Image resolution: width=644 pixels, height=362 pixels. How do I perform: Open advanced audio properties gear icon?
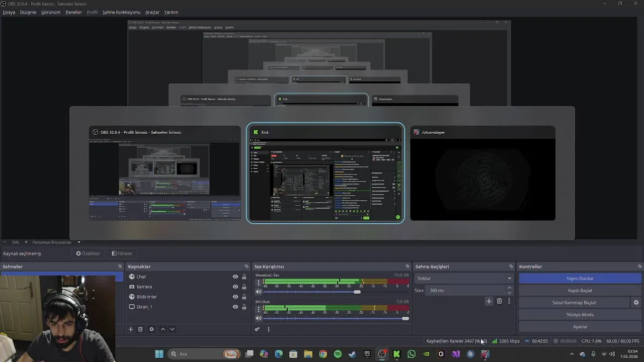(x=257, y=329)
